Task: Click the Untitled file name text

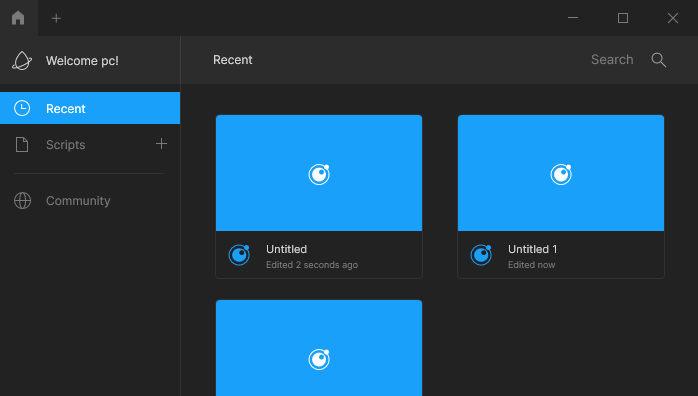Action: [x=286, y=249]
